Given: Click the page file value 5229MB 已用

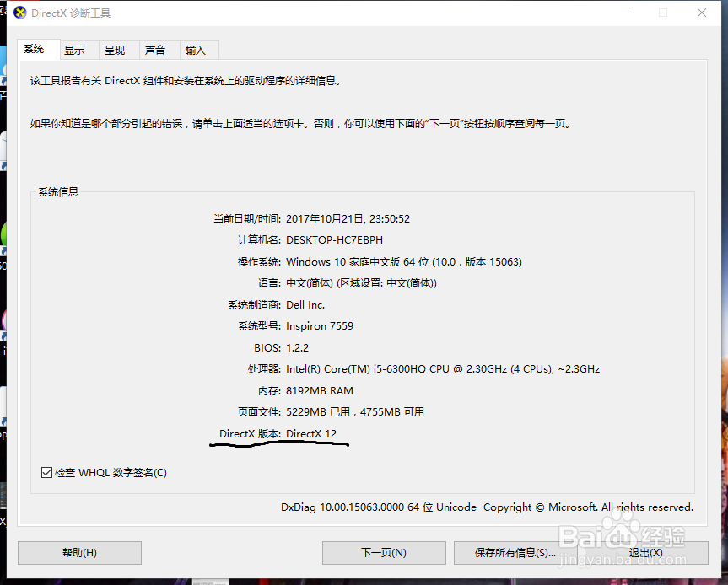Looking at the screenshot, I should point(355,412).
